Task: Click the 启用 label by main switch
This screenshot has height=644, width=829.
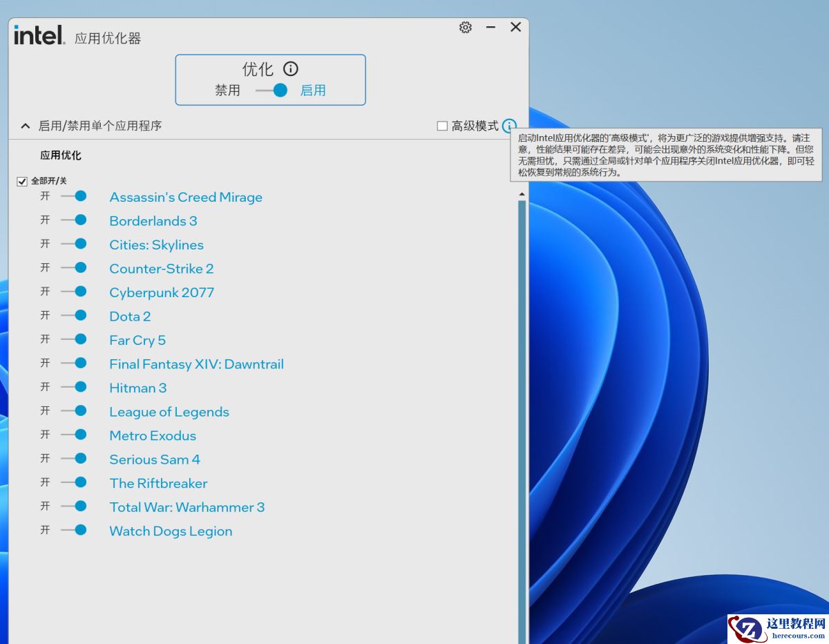Action: click(x=313, y=90)
